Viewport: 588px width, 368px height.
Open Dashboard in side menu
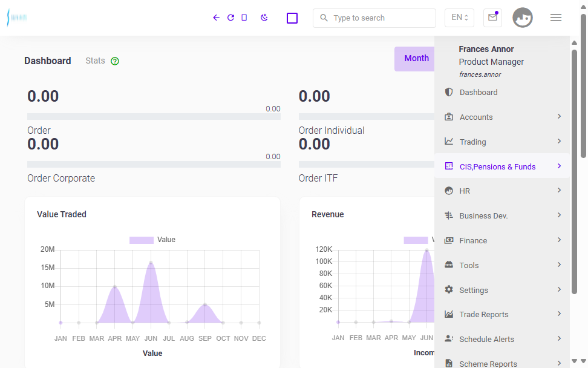tap(502, 92)
